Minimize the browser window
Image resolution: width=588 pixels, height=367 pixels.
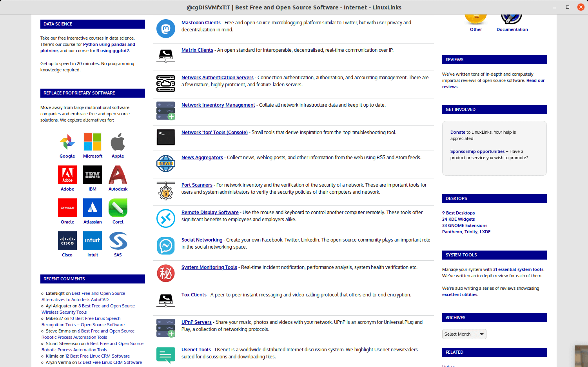tap(554, 7)
